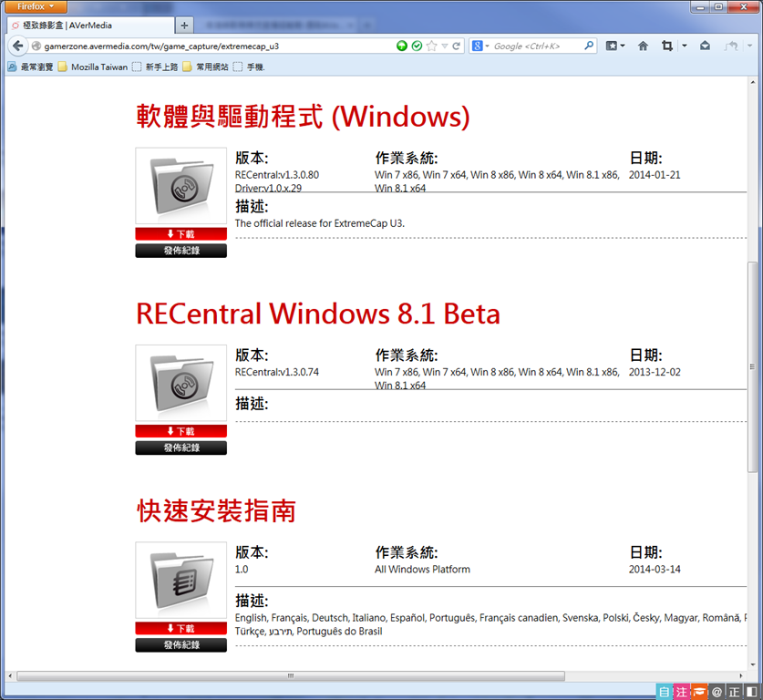Click the crop screenshot tool icon

[667, 46]
